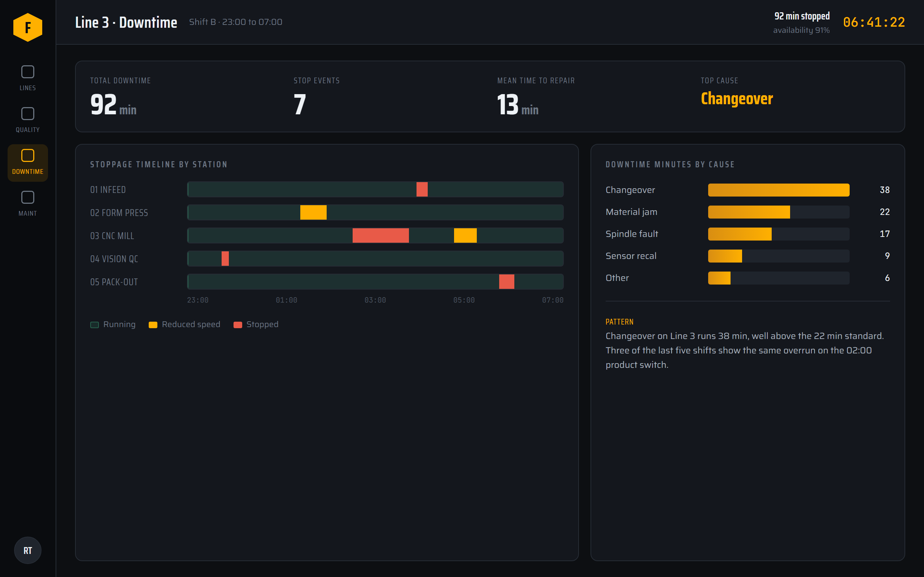Select the Downtime sidebar icon
Image resolution: width=924 pixels, height=577 pixels.
click(x=27, y=156)
